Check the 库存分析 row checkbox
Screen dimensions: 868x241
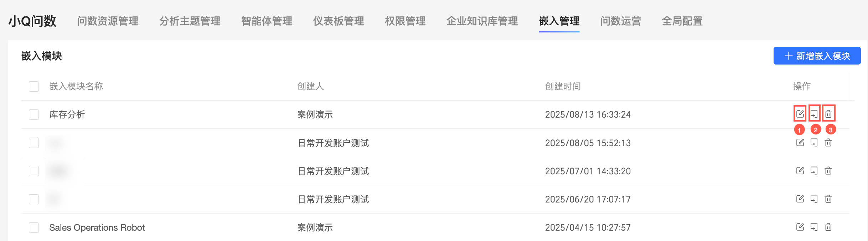click(x=34, y=114)
